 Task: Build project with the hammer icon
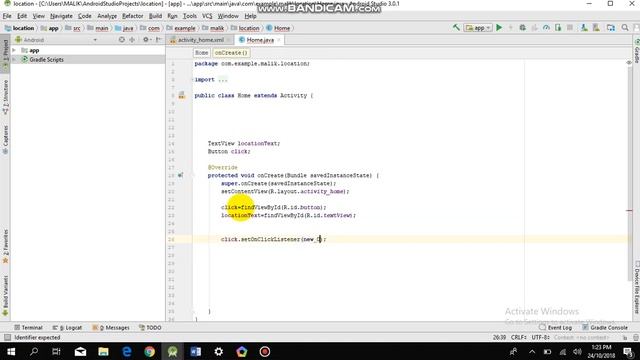[456, 28]
